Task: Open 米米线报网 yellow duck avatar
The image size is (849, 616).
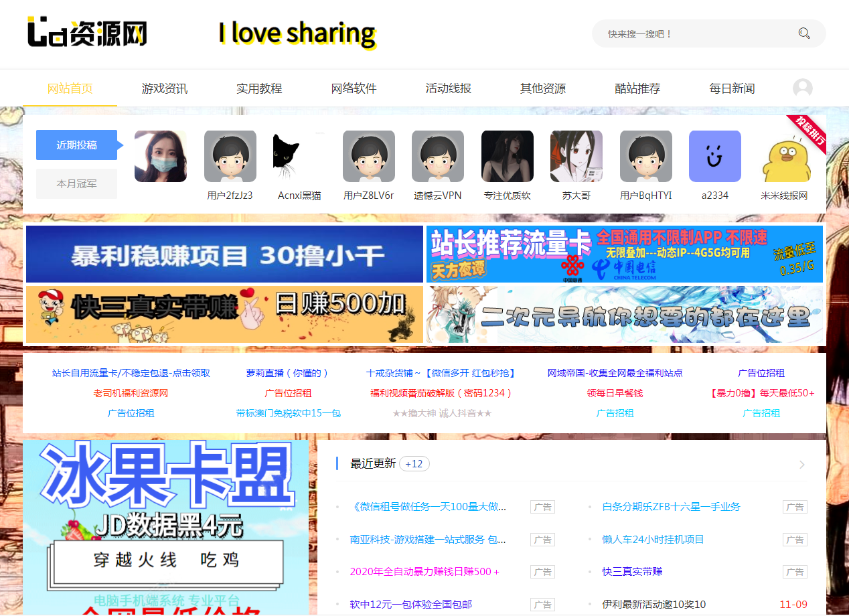Action: pyautogui.click(x=785, y=161)
